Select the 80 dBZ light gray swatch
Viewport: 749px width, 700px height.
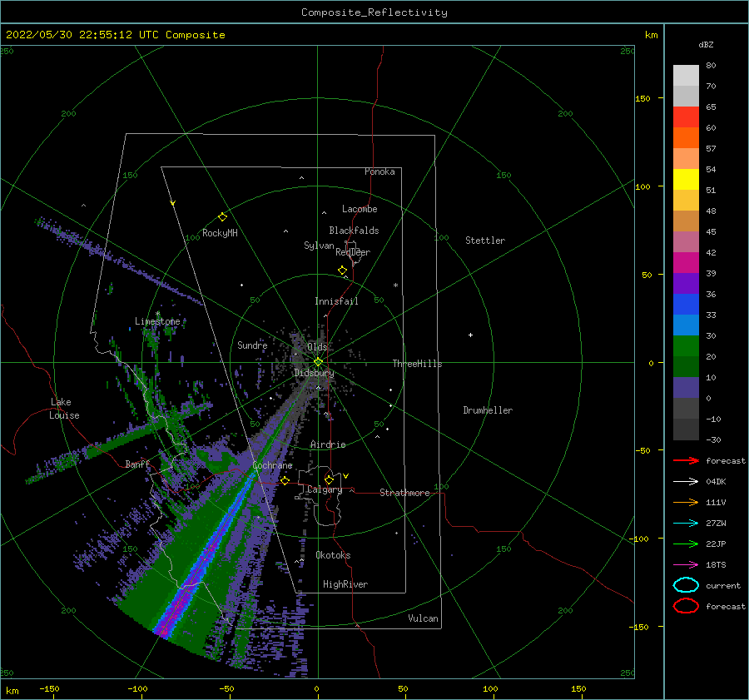pos(686,75)
